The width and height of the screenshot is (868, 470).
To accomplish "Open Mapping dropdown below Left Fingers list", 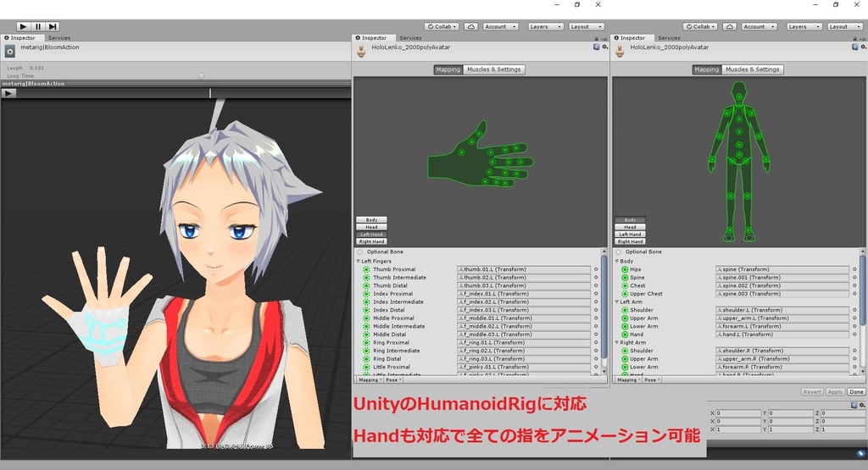I will [x=369, y=380].
